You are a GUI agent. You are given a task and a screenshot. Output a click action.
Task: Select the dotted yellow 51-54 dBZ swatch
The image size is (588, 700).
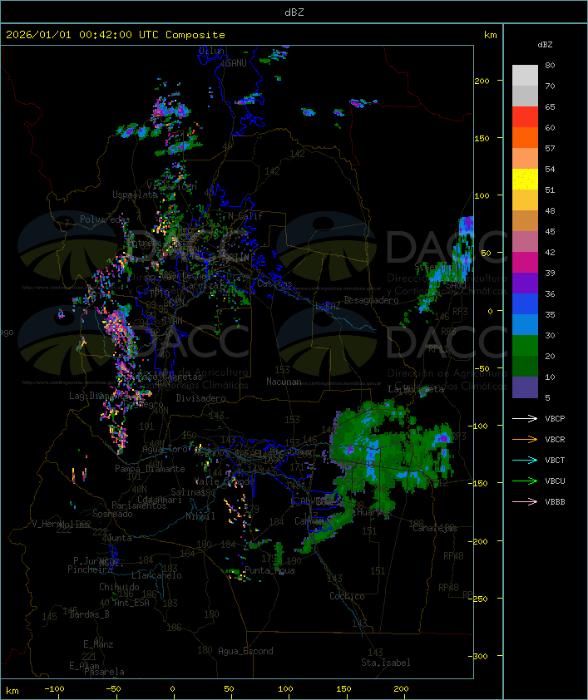[525, 179]
